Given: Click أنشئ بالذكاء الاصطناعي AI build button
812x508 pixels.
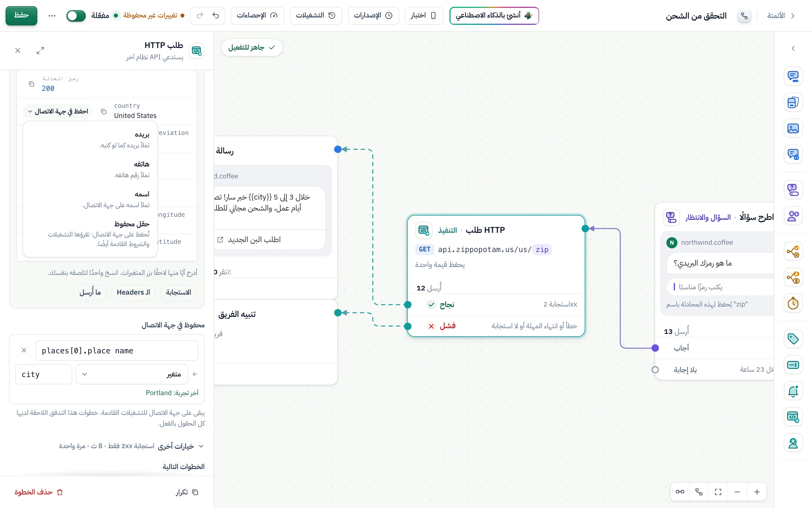Looking at the screenshot, I should [x=494, y=16].
